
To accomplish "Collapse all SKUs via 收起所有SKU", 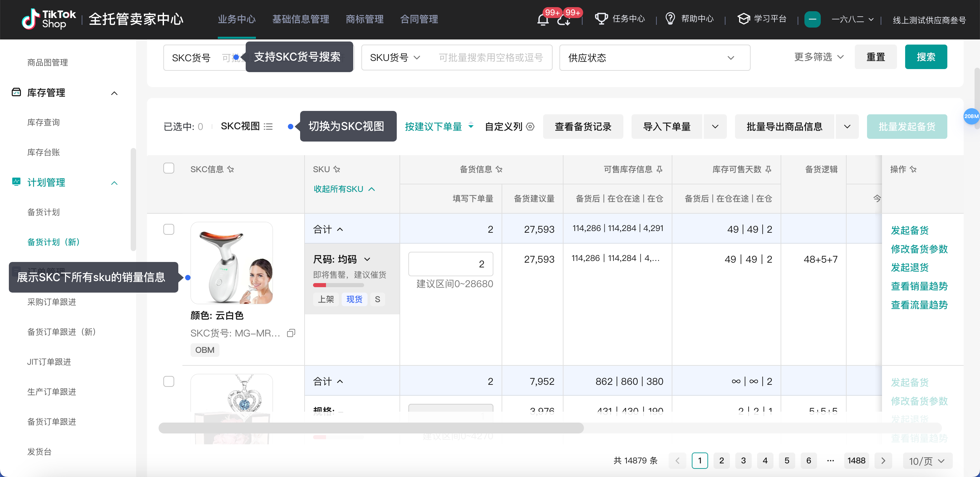I will pyautogui.click(x=345, y=189).
